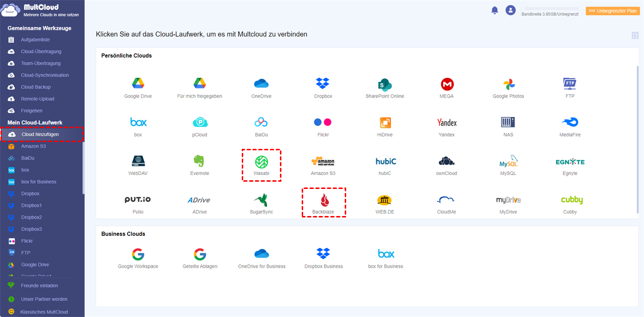Add SharePoint Online cloud
The height and width of the screenshot is (317, 644).
coord(385,84)
